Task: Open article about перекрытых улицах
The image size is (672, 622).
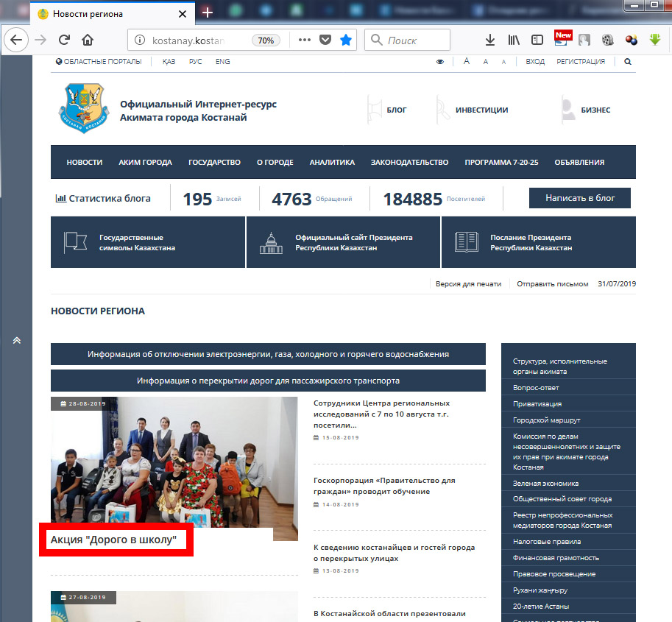Action: click(394, 553)
